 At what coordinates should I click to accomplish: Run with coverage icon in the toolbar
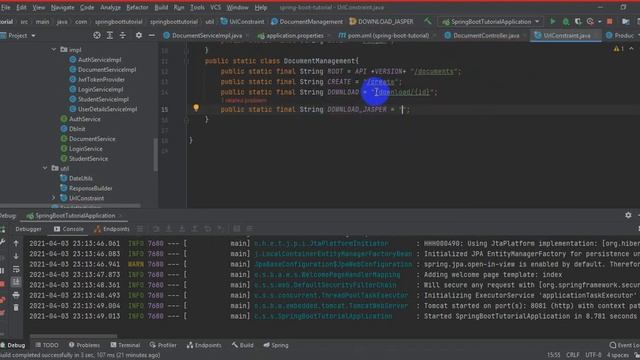[x=578, y=21]
